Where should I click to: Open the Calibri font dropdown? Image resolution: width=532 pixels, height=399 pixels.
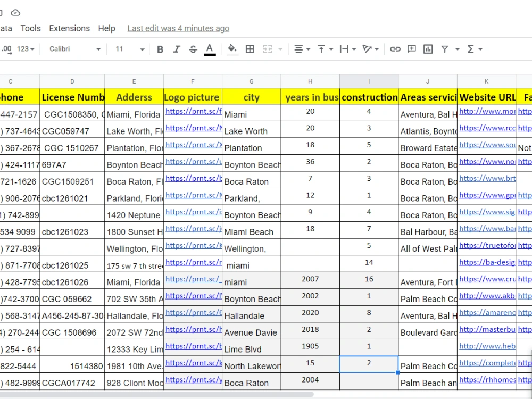coord(75,49)
